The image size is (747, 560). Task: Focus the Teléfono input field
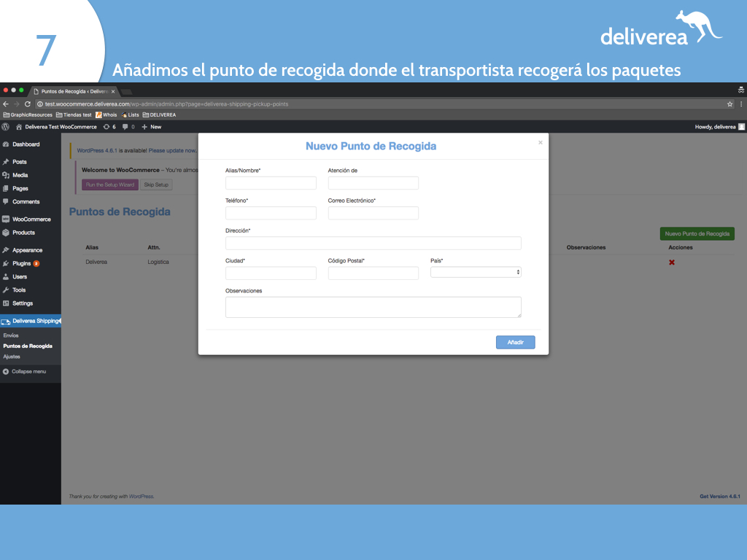[x=271, y=213]
